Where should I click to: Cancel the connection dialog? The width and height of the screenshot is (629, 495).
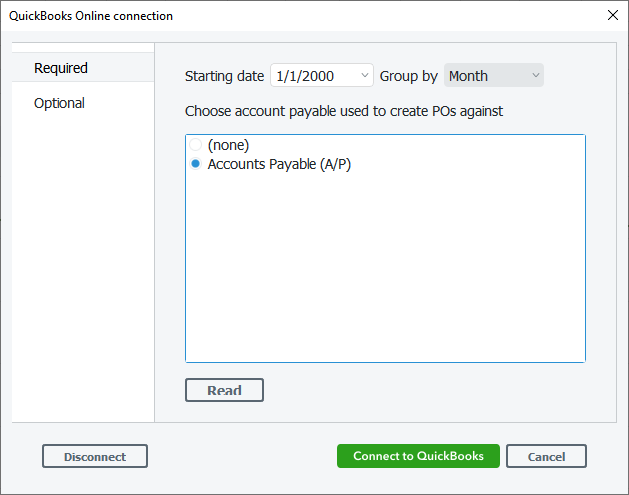tap(546, 456)
